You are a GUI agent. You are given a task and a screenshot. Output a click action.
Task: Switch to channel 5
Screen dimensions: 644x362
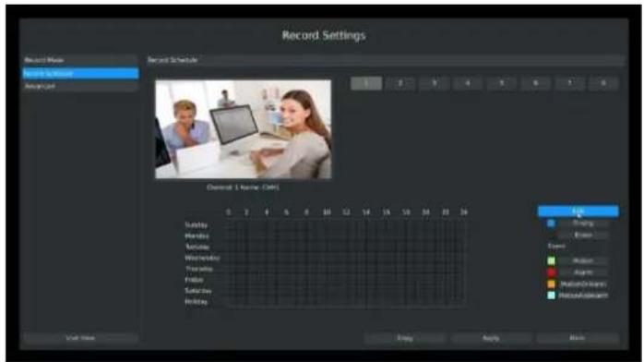click(x=502, y=83)
